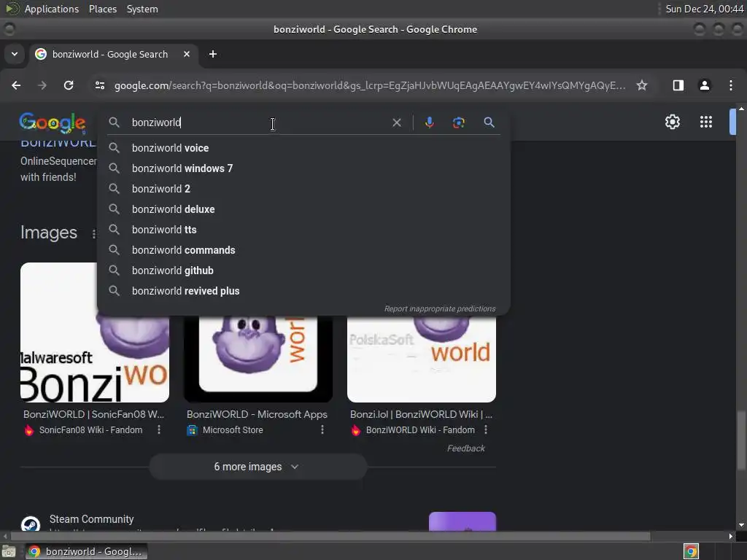Open the System menu

click(142, 9)
